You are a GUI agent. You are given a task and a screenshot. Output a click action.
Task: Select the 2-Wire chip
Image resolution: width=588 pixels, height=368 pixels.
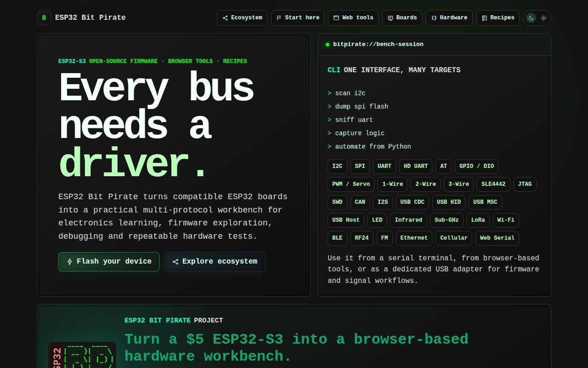tap(425, 184)
